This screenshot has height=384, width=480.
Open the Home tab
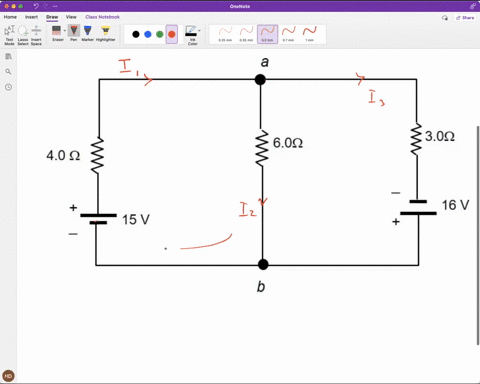(x=10, y=17)
